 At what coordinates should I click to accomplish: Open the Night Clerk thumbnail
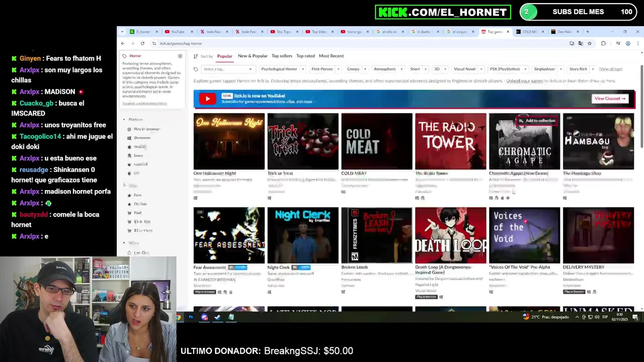[303, 235]
